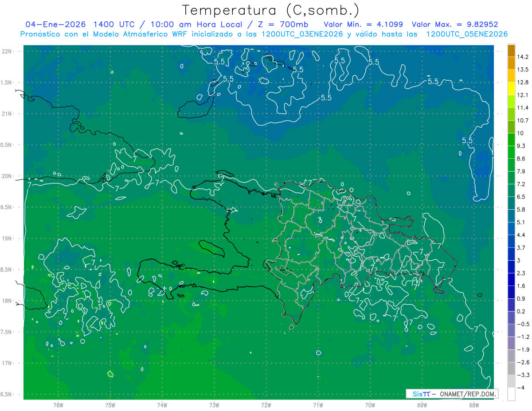532x411 pixels.
Task: Click the "18N" latitude axis label
Action: click(8, 301)
